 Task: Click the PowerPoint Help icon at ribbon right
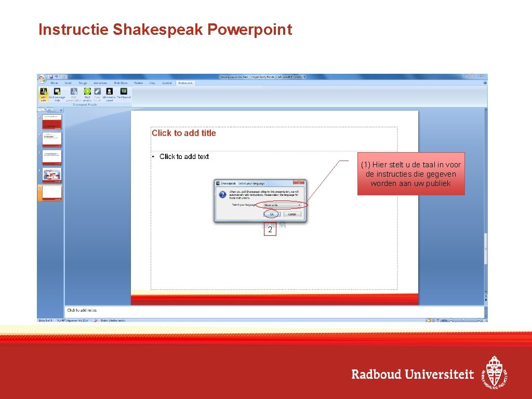click(x=485, y=83)
